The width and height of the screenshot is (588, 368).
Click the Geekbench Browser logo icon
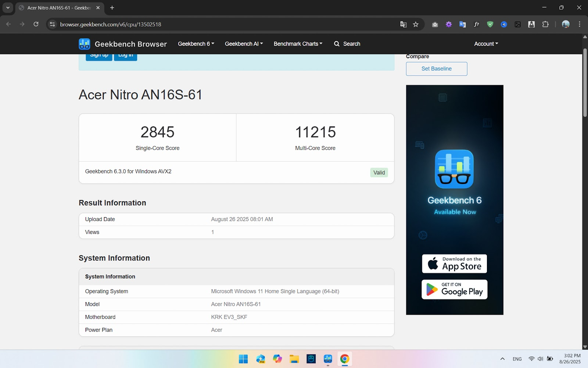(x=85, y=44)
